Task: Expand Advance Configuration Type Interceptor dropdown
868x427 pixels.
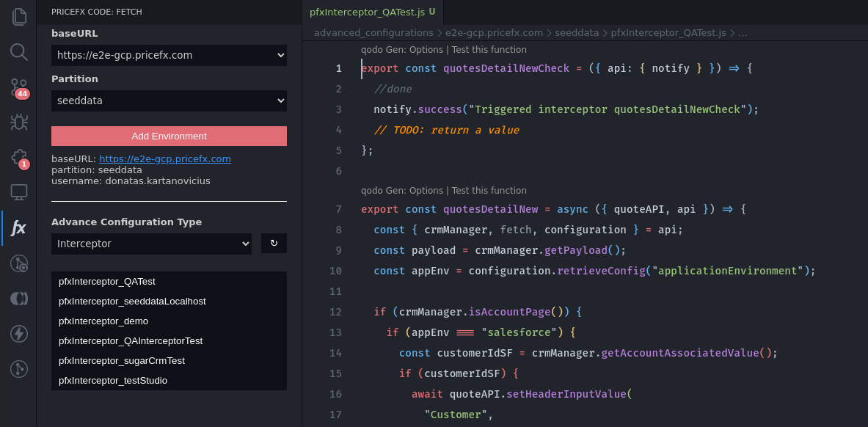Action: (151, 244)
